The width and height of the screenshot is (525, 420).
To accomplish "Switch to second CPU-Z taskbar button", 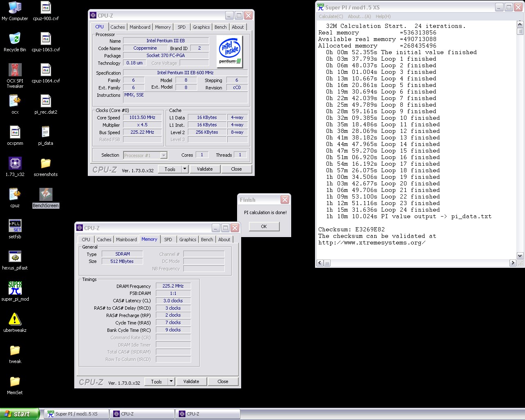I will (x=208, y=414).
